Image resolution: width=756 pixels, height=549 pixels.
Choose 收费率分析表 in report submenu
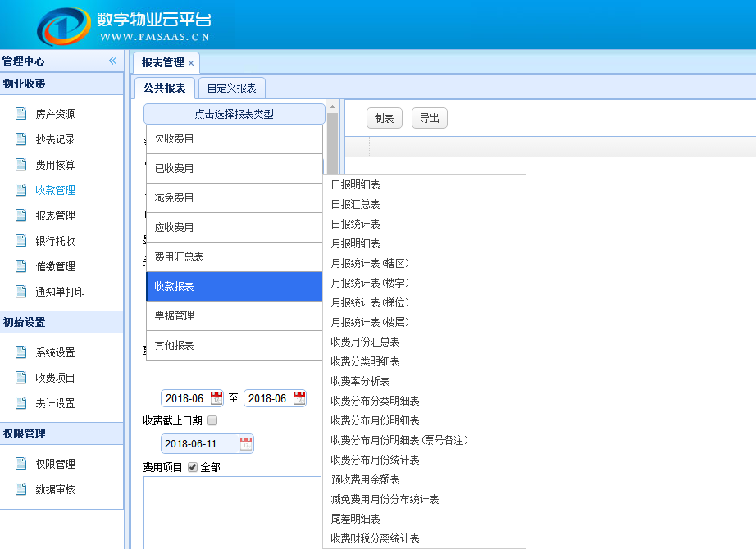tap(360, 381)
